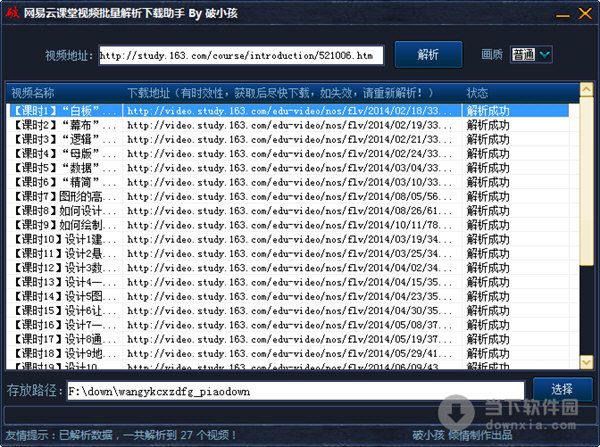Click download URL dated 2014/04/15
The image size is (600, 447).
[289, 282]
